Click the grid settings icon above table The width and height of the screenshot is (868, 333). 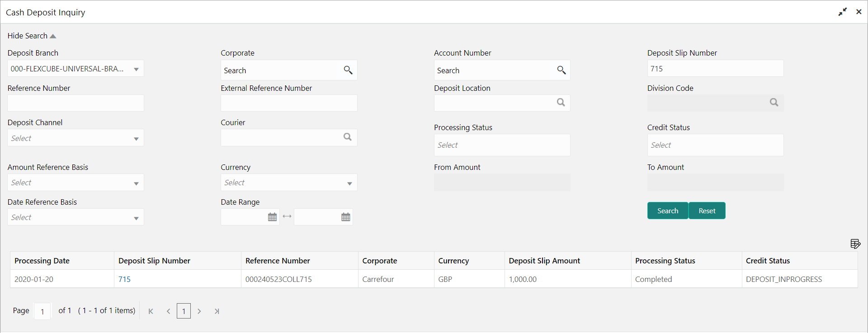(x=855, y=244)
